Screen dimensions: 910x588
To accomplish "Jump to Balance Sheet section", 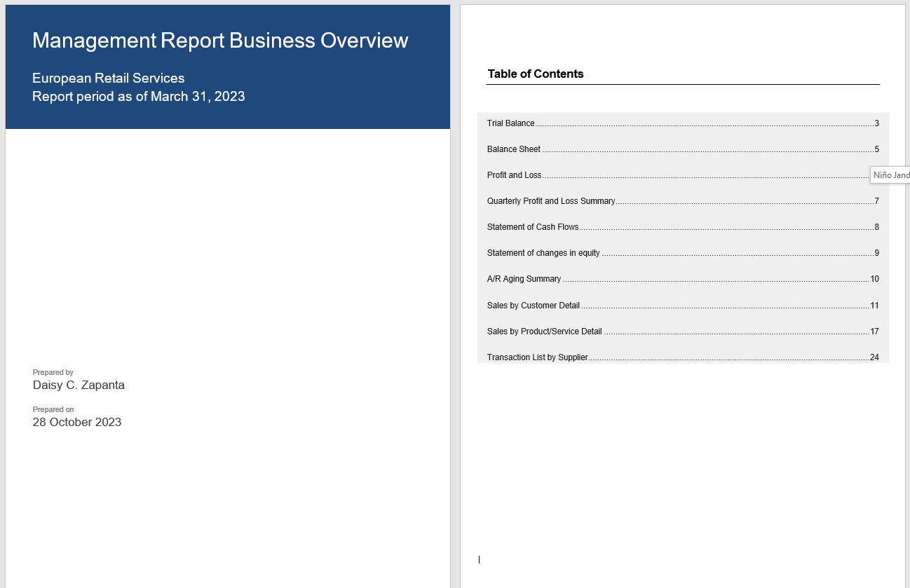I will tap(514, 149).
